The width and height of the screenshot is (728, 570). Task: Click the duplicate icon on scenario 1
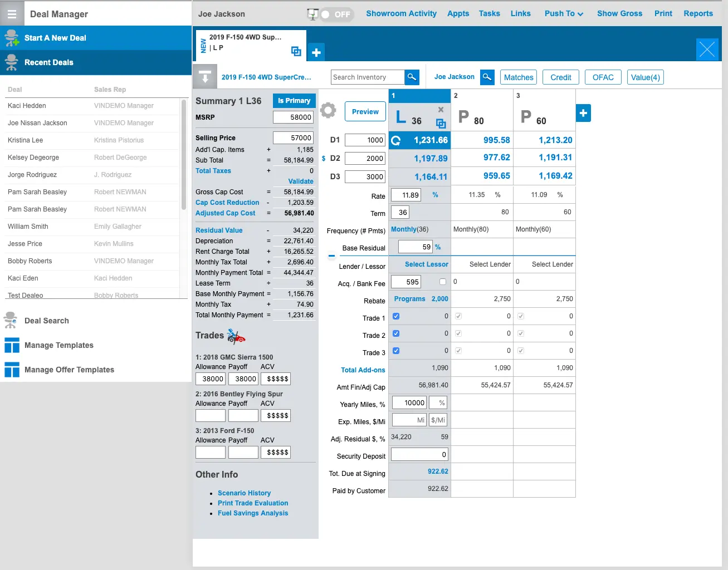coord(441,124)
